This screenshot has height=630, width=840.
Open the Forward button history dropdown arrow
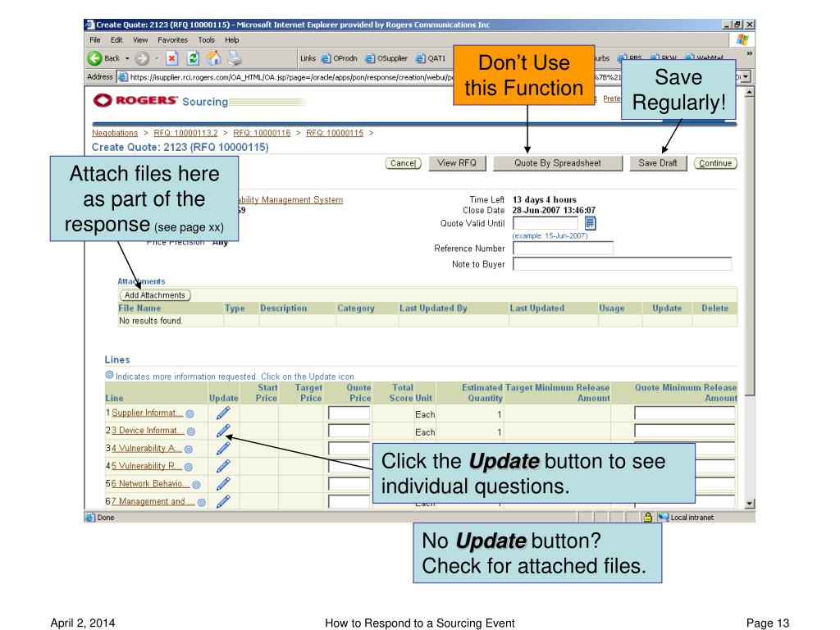point(157,58)
